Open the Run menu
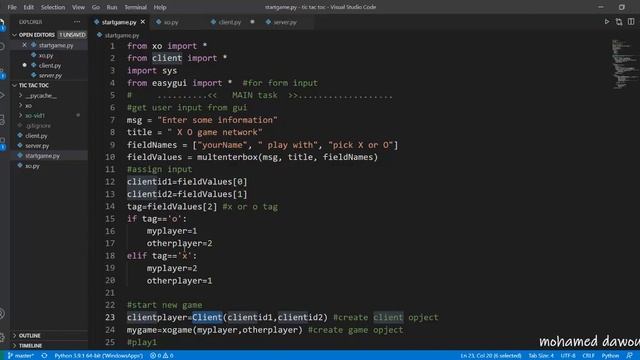 (x=111, y=7)
